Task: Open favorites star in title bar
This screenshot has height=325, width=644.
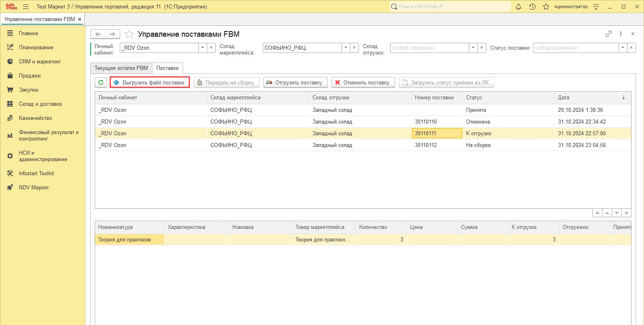Action: (x=546, y=6)
